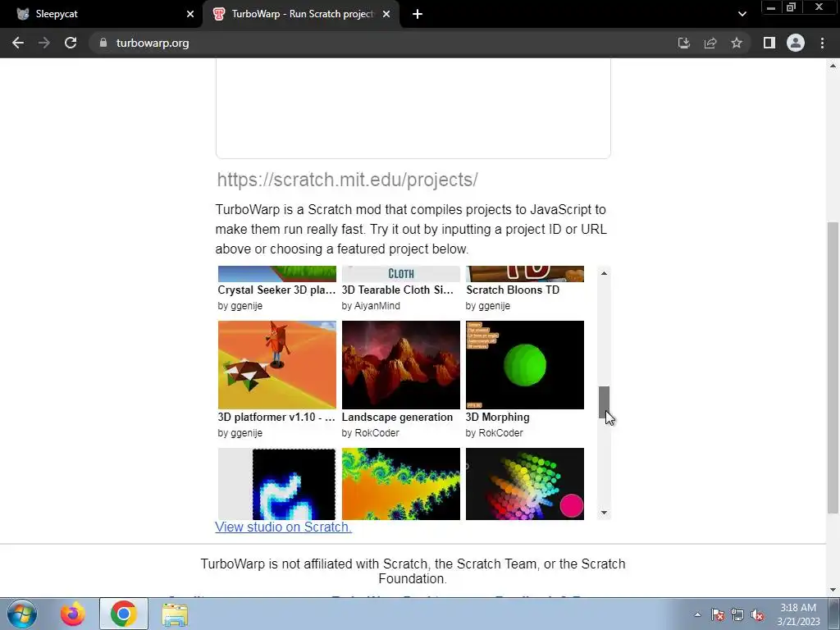Open the blue pixel glow project thumbnail
This screenshot has height=630, width=840.
pyautogui.click(x=277, y=484)
